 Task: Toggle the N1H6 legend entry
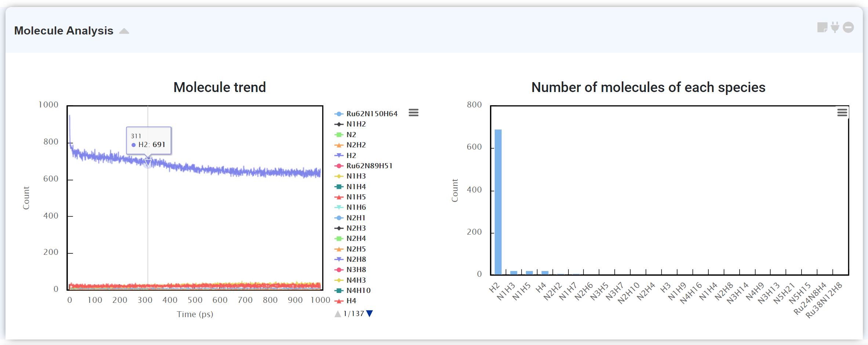356,207
